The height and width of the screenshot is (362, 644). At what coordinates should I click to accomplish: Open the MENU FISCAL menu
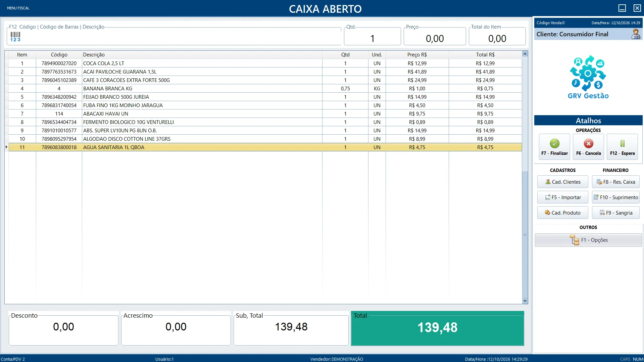(x=18, y=8)
